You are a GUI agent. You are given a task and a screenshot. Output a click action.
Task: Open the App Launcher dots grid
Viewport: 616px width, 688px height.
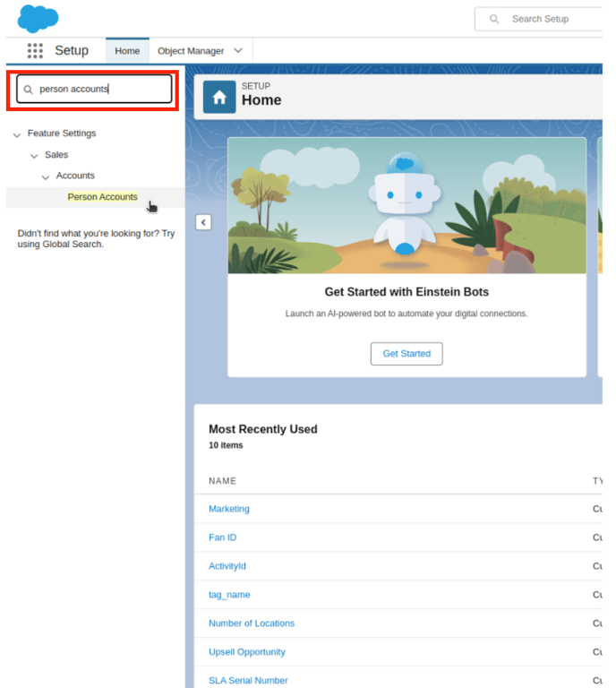(35, 50)
